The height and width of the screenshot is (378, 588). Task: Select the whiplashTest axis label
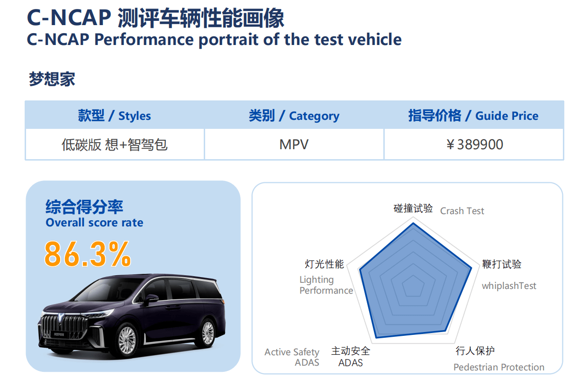(x=509, y=286)
